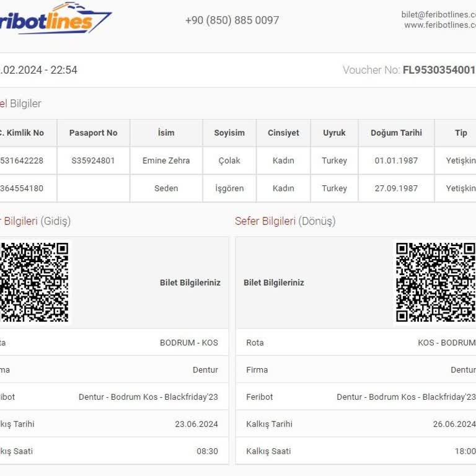Click the Rota label in return panel
Viewport: 476px width, 476px height.
pos(255,343)
